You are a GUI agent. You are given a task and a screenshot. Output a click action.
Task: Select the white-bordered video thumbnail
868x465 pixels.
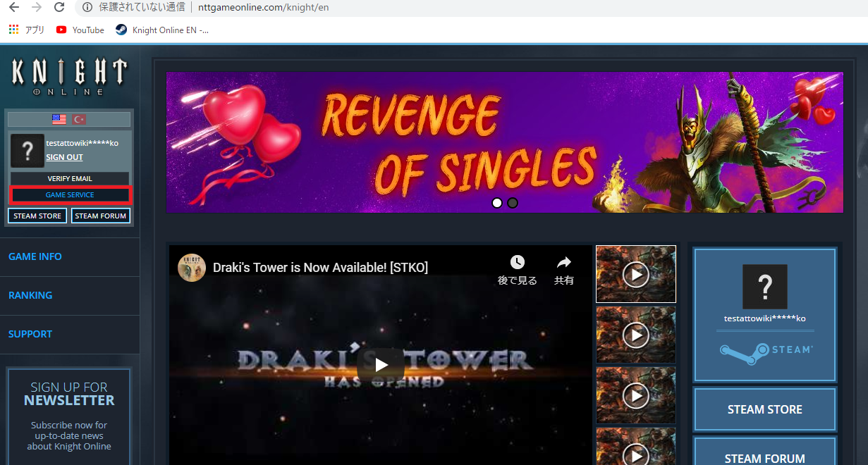click(636, 274)
